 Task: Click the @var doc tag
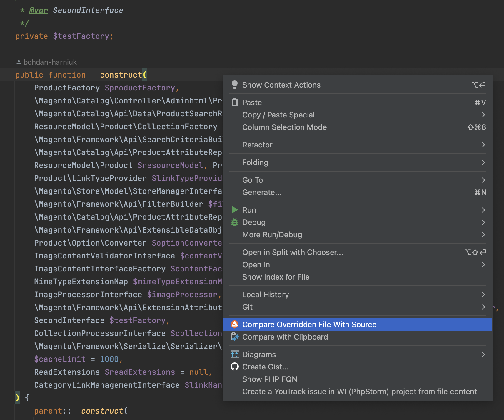point(39,10)
